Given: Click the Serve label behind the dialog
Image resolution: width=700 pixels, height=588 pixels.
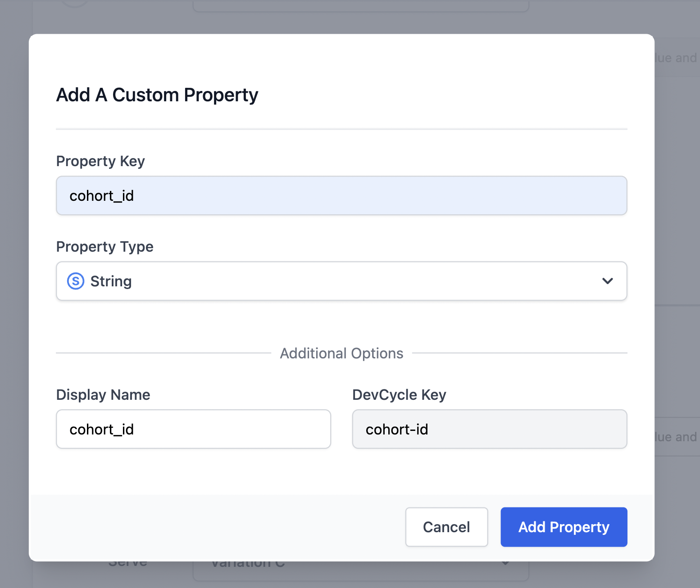Looking at the screenshot, I should (x=127, y=561).
